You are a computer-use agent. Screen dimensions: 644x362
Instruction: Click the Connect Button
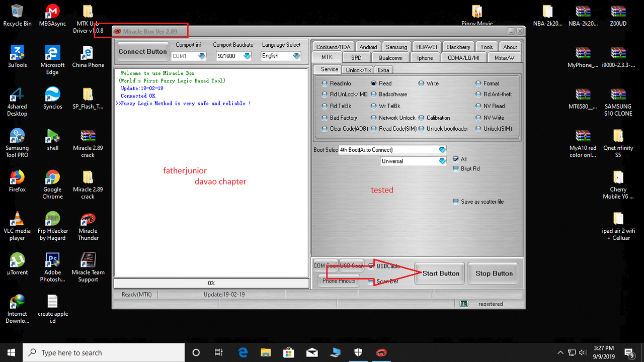[x=142, y=51]
